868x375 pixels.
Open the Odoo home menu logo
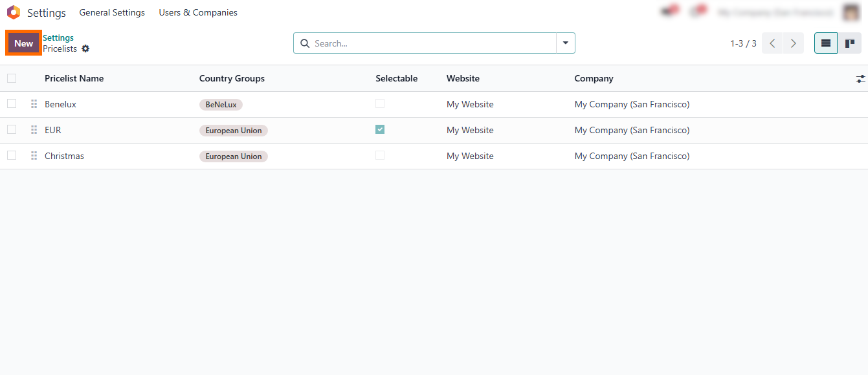[x=14, y=12]
